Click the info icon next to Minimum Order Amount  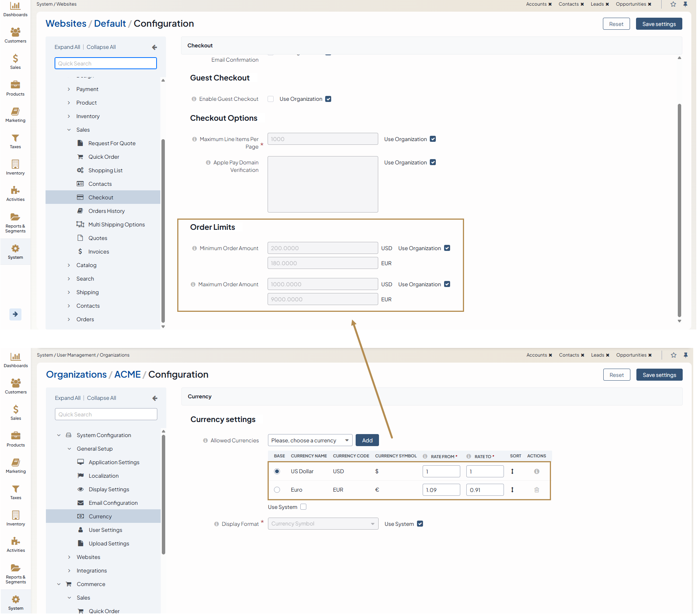194,248
